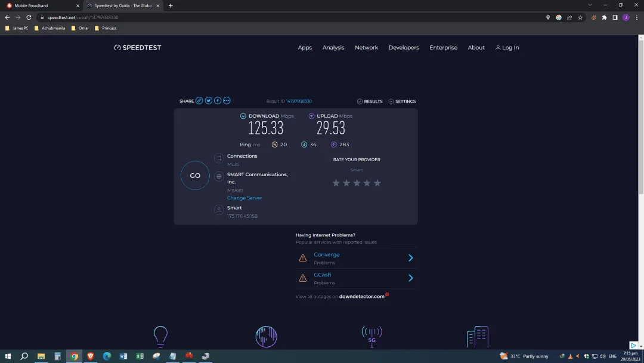Open Huawei app from taskbar
This screenshot has width=644, height=363.
pyautogui.click(x=189, y=356)
